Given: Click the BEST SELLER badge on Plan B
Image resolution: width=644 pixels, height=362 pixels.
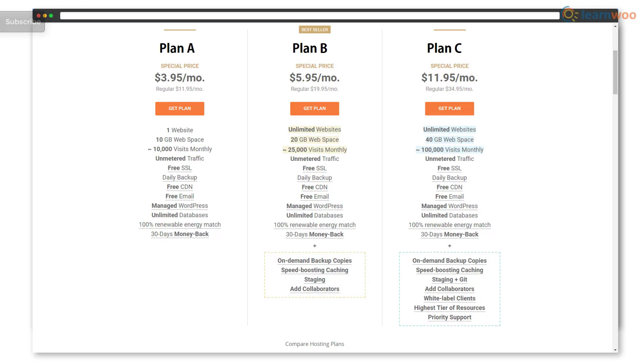Looking at the screenshot, I should tap(315, 29).
